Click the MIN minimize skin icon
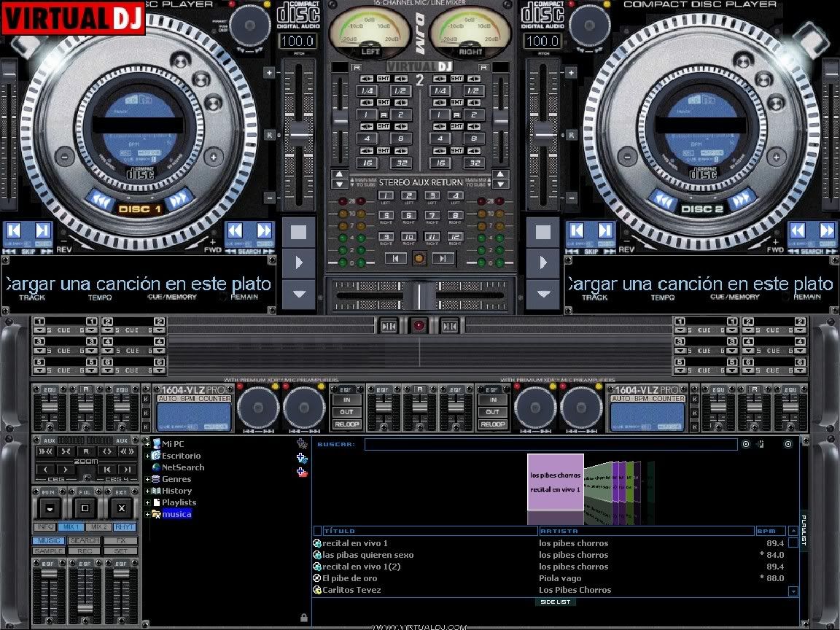Screen dimensions: 840x630 click(x=49, y=508)
